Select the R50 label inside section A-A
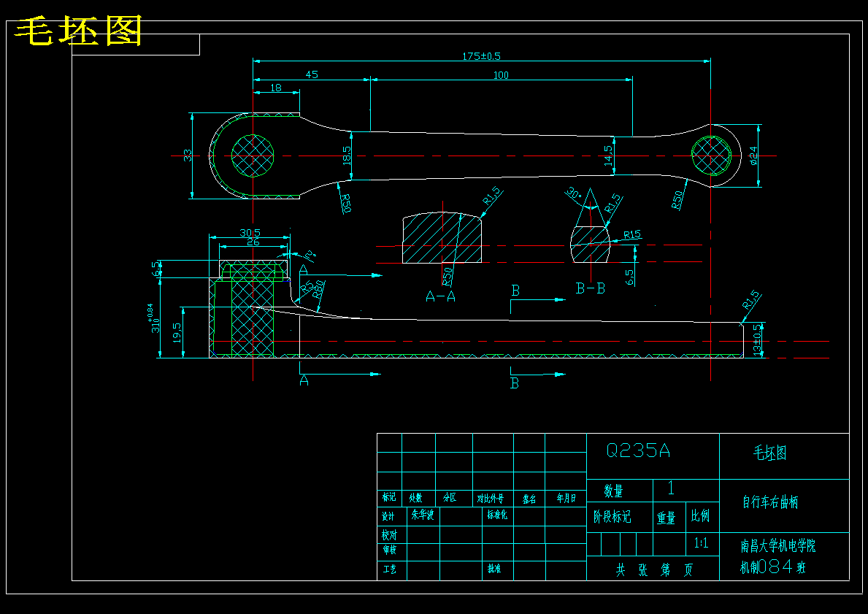Viewport: 868px width, 614px height. tap(448, 275)
